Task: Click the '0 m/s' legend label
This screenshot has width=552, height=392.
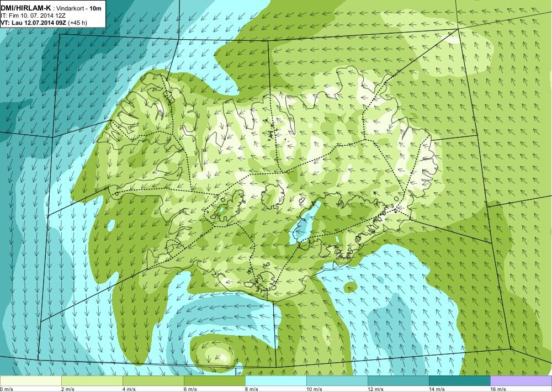Action: [7, 389]
